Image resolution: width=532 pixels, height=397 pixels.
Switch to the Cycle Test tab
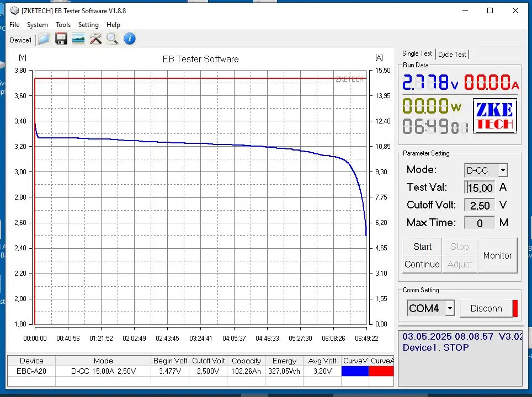[452, 54]
